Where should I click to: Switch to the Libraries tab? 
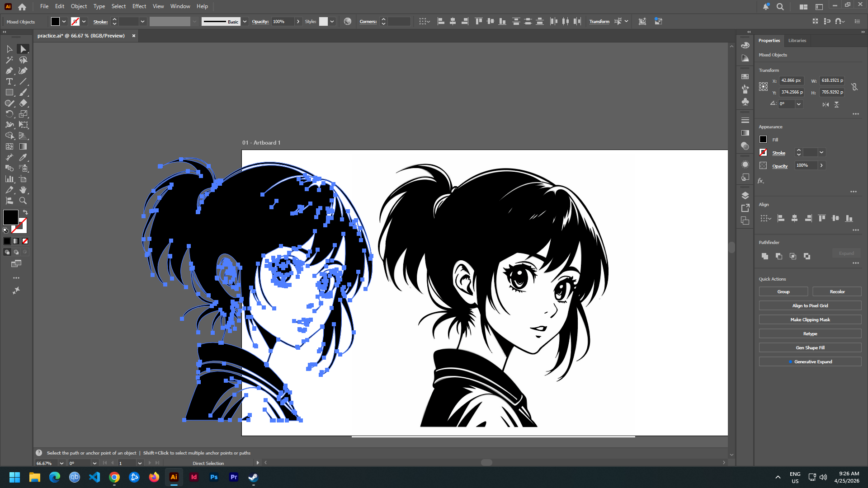(x=797, y=41)
